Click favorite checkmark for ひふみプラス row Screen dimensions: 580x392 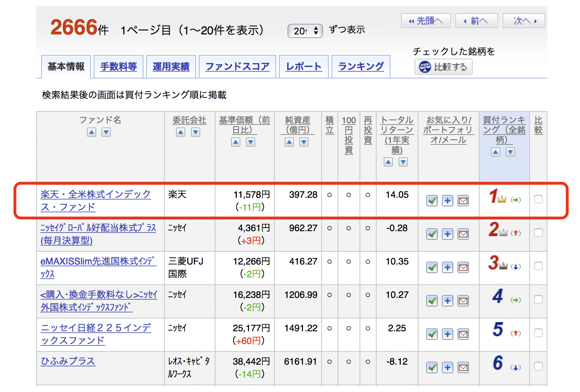click(x=432, y=367)
